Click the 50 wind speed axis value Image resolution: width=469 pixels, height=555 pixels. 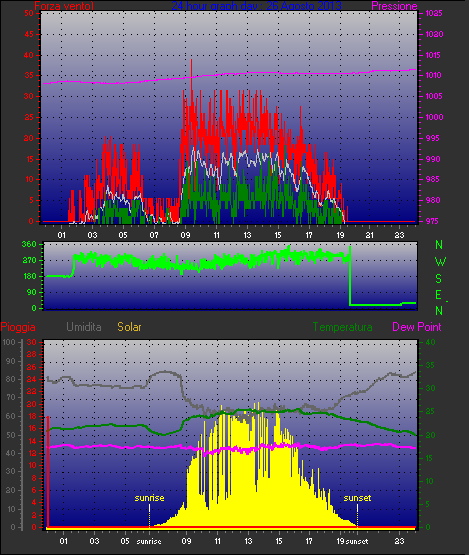click(x=29, y=13)
